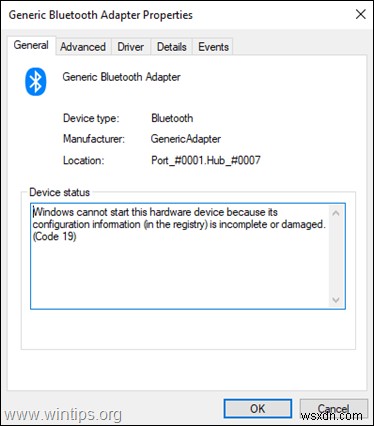
Task: Click the 'Port_#0001.Hub_#0007' location value
Action: [206, 160]
